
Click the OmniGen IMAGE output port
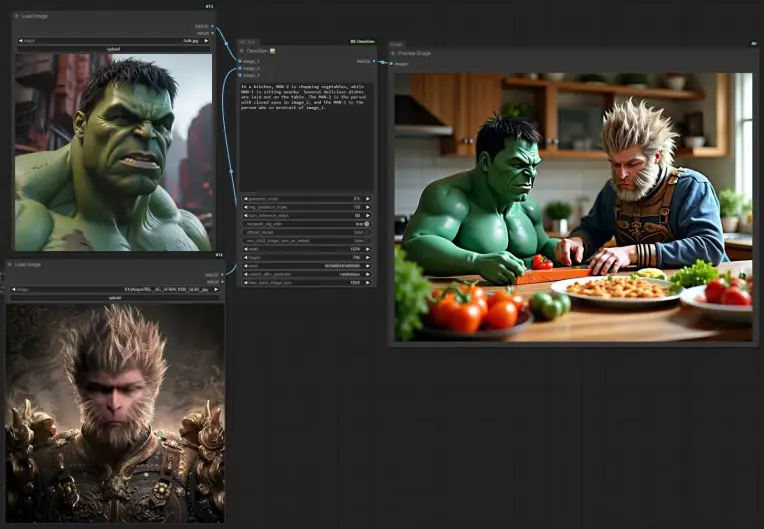click(373, 61)
